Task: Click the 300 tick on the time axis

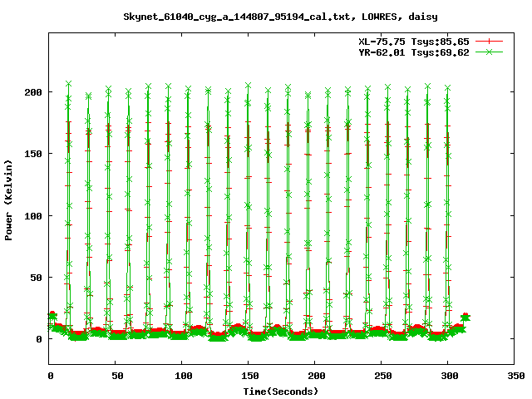Action: pos(448,377)
